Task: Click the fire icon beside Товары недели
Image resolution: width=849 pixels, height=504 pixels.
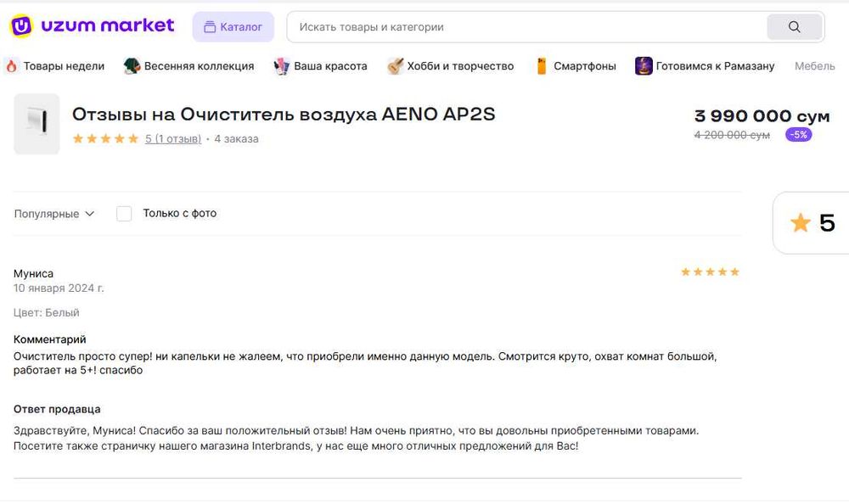Action: click(x=11, y=66)
